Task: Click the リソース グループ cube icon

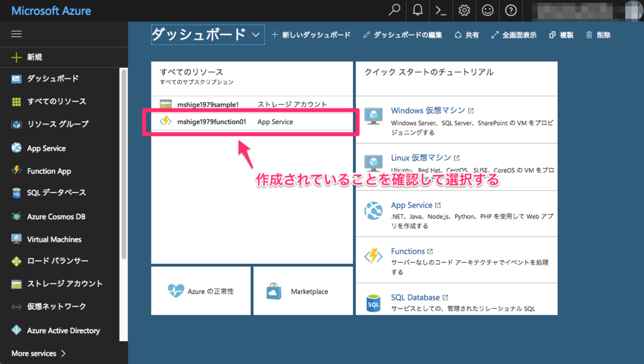Action: [x=16, y=124]
